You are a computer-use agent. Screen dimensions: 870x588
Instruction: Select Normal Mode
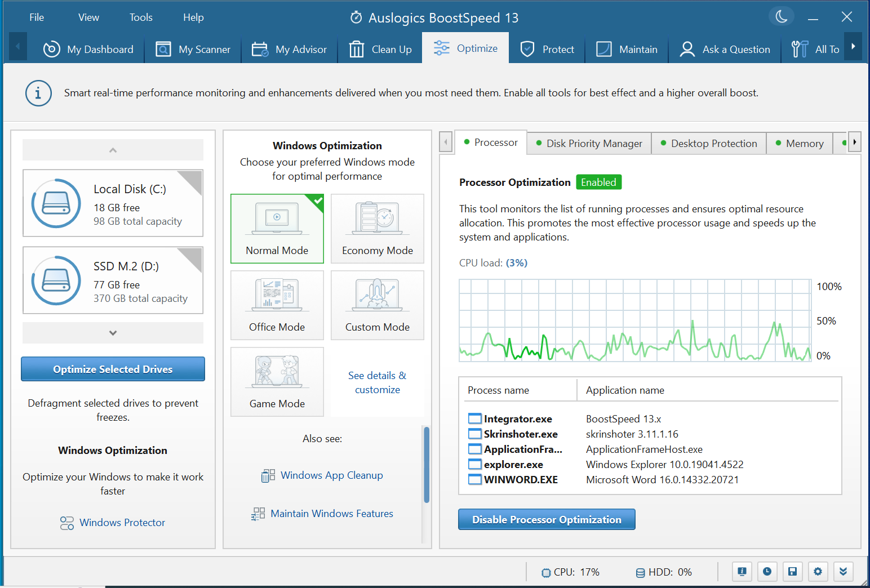[x=277, y=229]
